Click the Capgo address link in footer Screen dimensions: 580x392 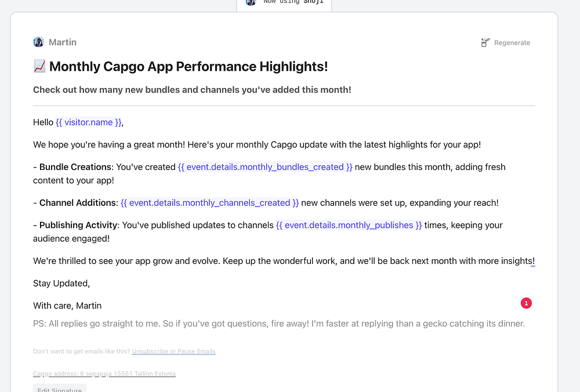click(x=104, y=374)
